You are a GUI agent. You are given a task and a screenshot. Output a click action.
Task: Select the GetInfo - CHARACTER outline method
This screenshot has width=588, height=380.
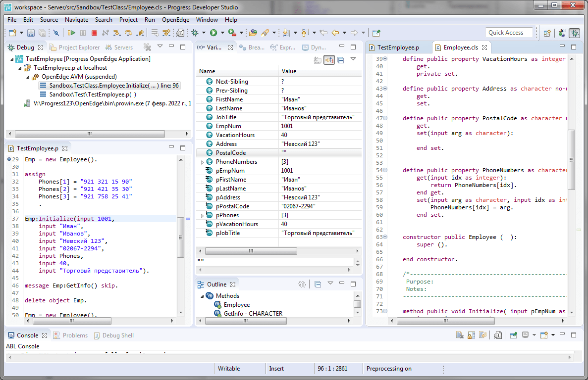(249, 313)
